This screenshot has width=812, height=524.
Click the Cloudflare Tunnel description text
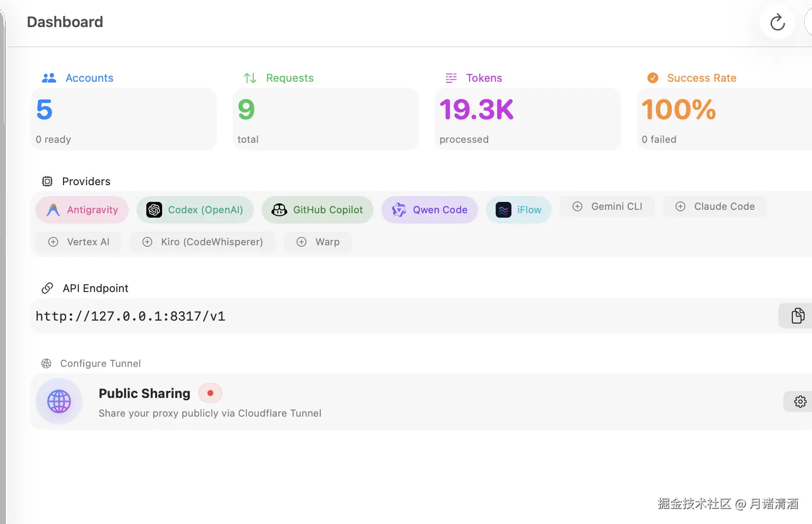tap(210, 413)
